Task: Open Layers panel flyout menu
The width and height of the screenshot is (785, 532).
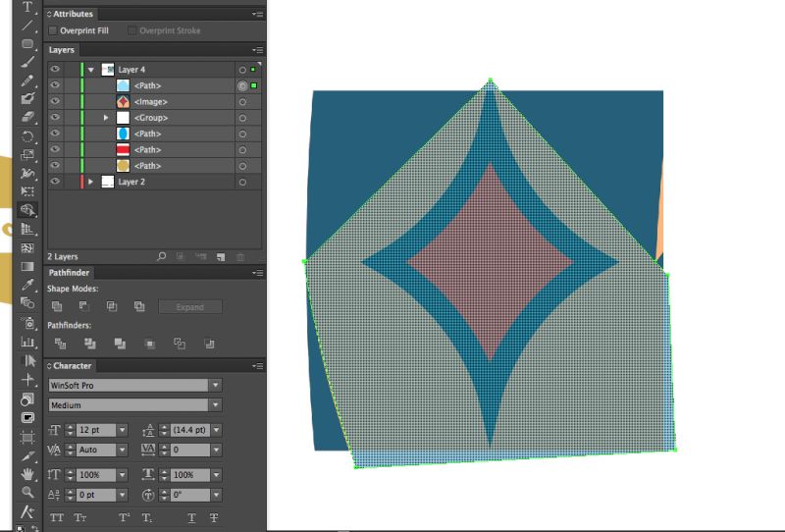Action: pos(258,50)
